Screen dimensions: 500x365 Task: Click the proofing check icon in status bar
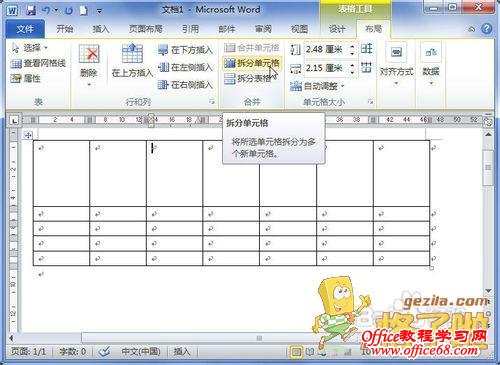click(104, 352)
